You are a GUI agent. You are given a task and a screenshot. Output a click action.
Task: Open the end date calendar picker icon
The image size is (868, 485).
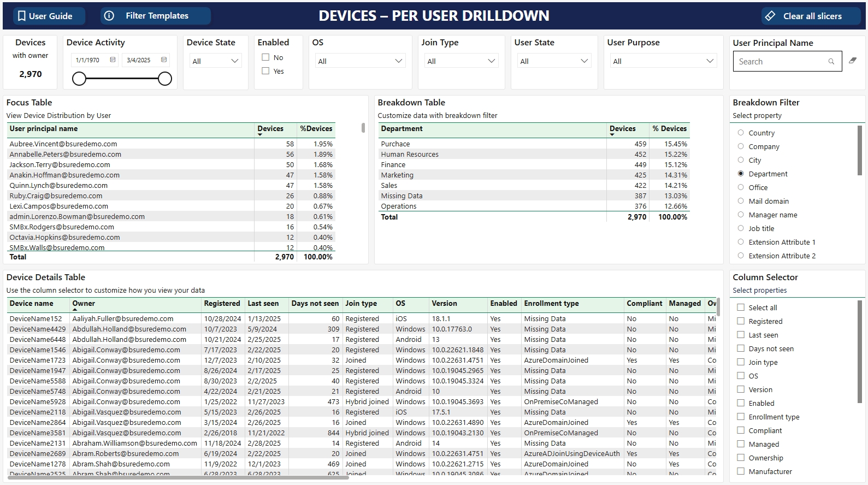164,60
